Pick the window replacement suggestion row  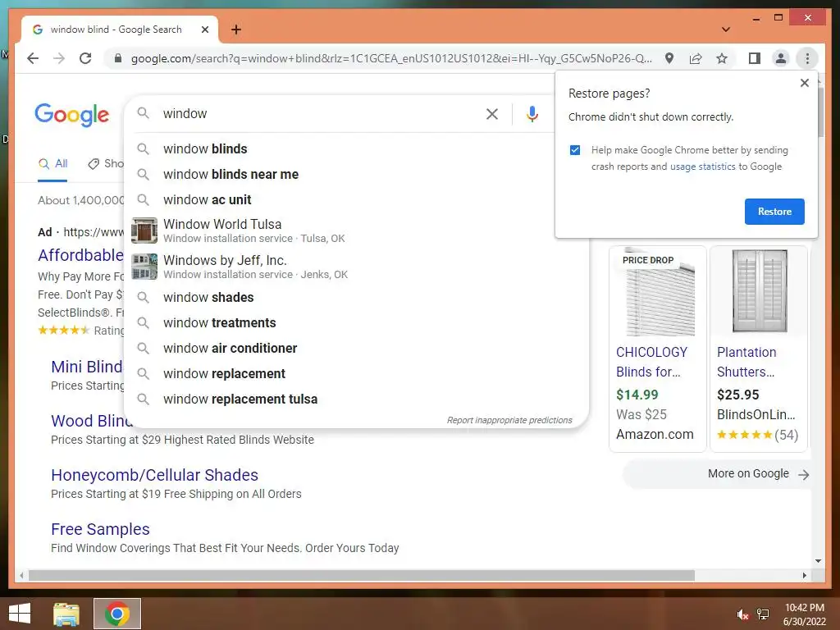pos(356,374)
